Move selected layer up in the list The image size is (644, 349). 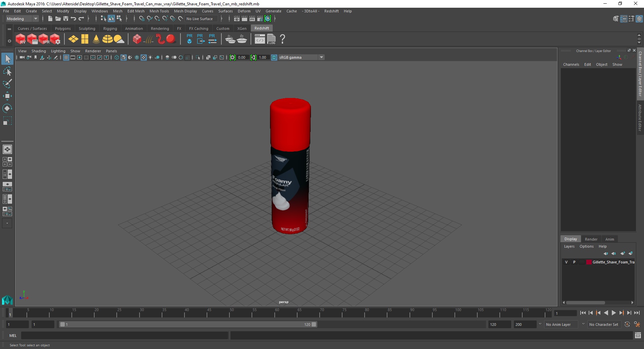point(606,253)
